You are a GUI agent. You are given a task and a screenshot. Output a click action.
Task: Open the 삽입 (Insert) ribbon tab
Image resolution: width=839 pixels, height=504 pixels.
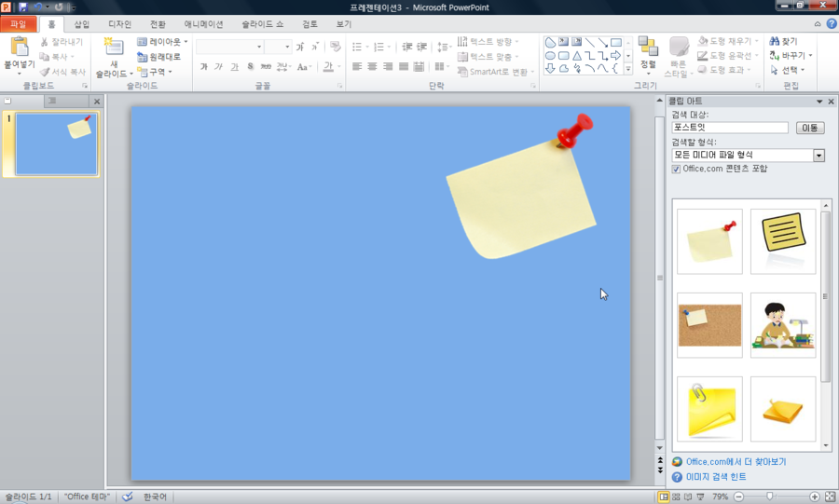pyautogui.click(x=82, y=23)
